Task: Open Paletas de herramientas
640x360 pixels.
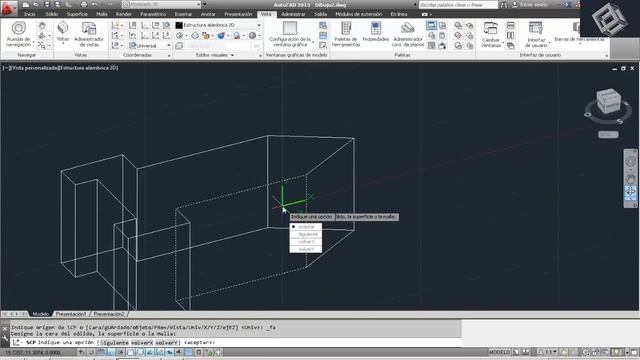Action: tap(346, 33)
